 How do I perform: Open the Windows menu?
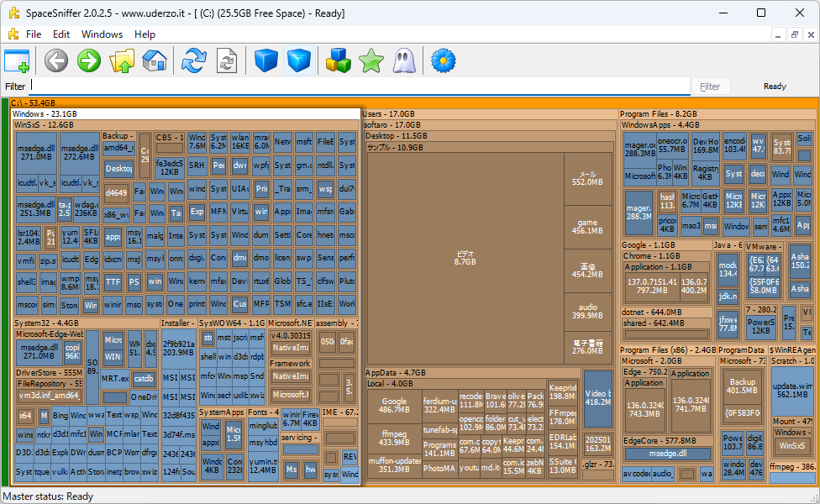tap(102, 34)
